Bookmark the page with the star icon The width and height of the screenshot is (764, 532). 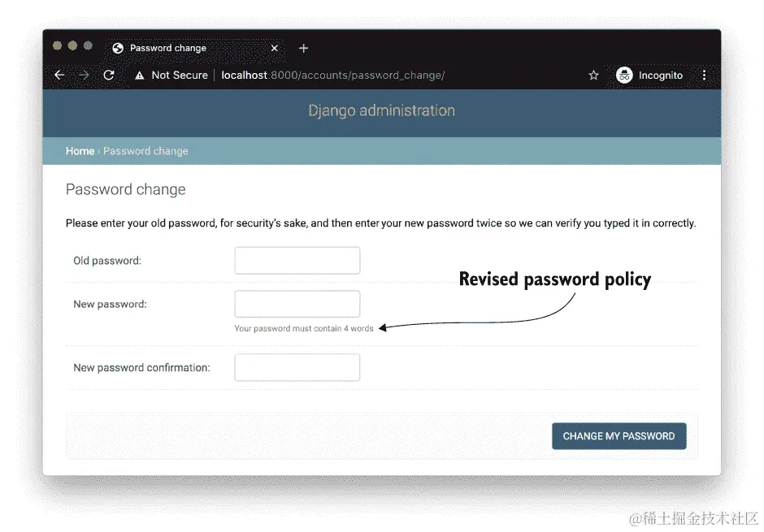pyautogui.click(x=593, y=75)
